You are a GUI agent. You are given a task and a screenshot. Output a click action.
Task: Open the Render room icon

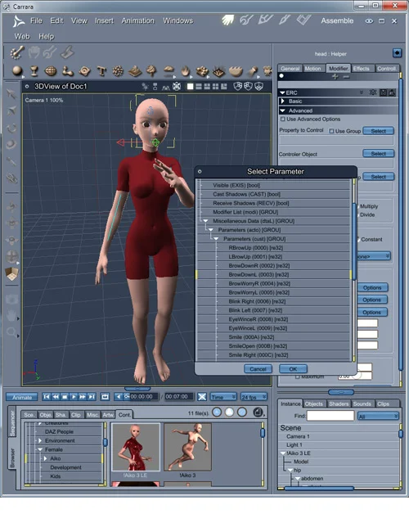(303, 20)
